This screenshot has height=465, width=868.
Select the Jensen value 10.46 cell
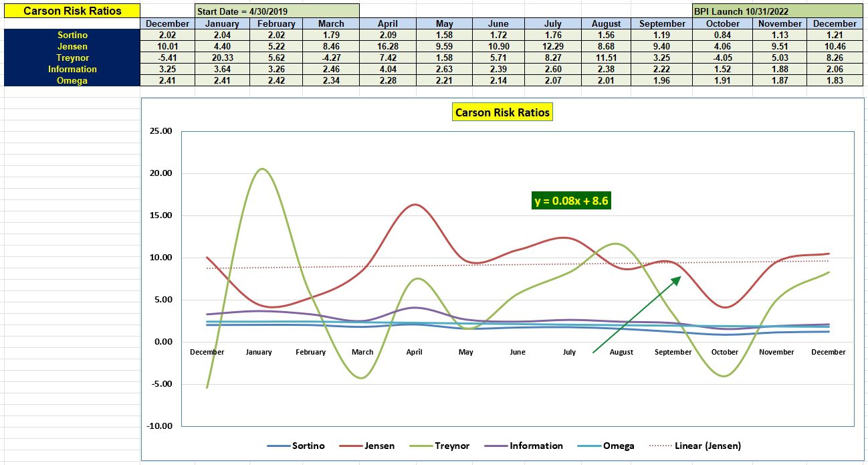click(835, 46)
